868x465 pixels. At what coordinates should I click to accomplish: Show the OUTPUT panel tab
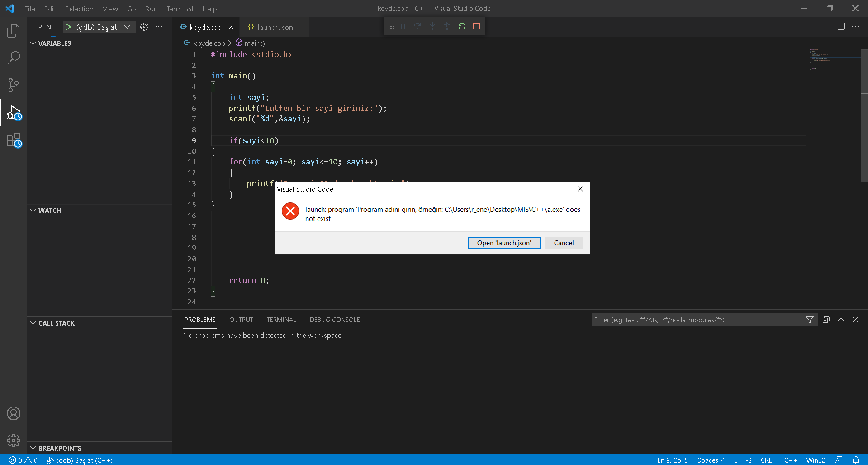click(241, 320)
